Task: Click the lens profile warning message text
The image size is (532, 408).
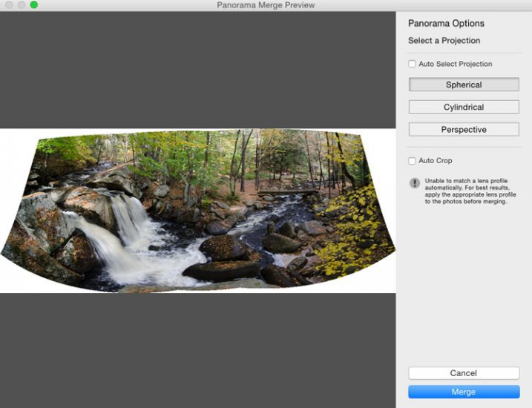Action: pyautogui.click(x=465, y=191)
